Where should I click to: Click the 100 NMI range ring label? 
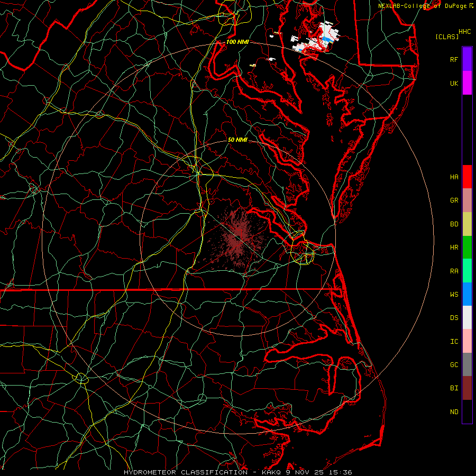(x=237, y=42)
